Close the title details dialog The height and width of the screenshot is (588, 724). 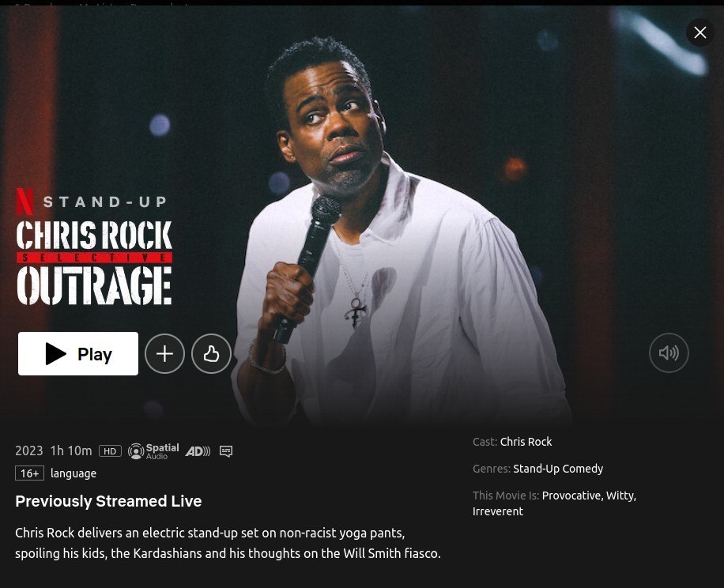click(x=700, y=32)
